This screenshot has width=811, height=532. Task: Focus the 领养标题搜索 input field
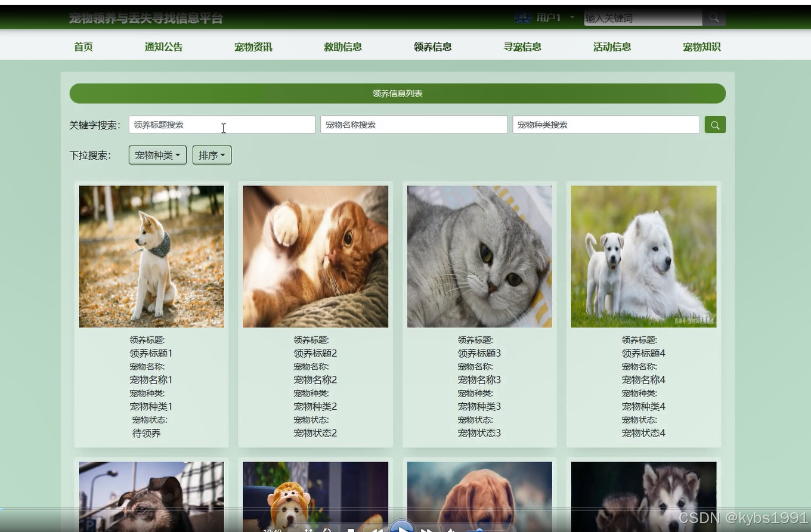pos(222,125)
